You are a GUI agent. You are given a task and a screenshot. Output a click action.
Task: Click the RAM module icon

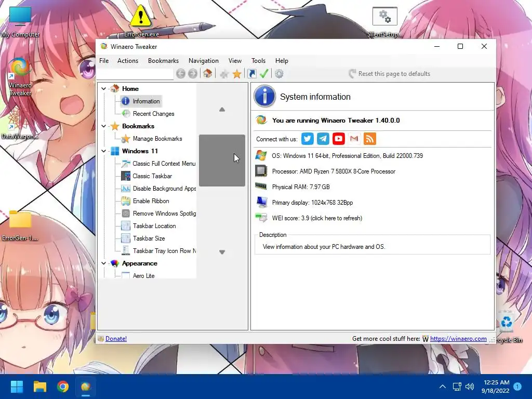pyautogui.click(x=261, y=186)
